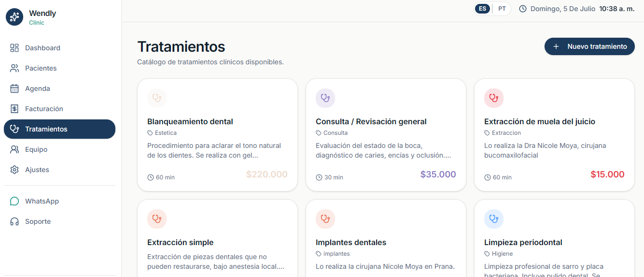This screenshot has height=277, width=644.
Task: Click the Domingo, 5 De Julio date
Action: [563, 9]
